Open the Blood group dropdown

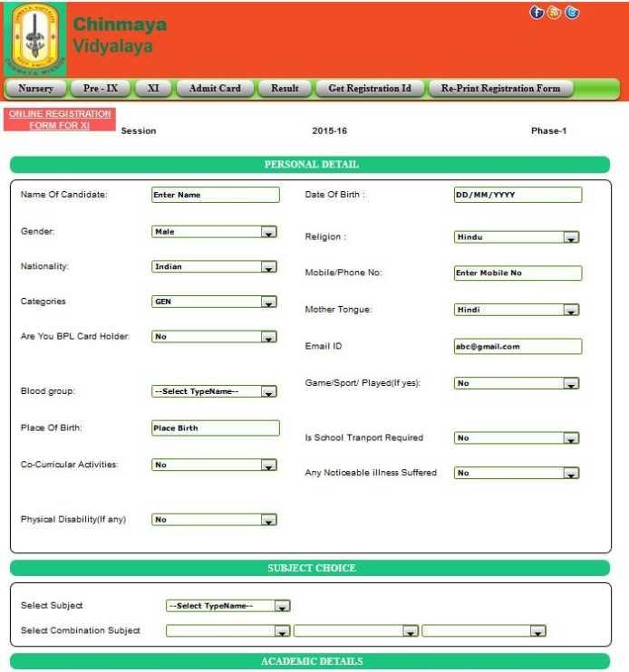[x=214, y=391]
